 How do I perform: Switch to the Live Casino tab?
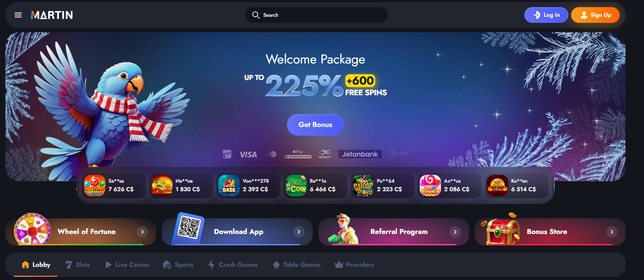coord(127,265)
